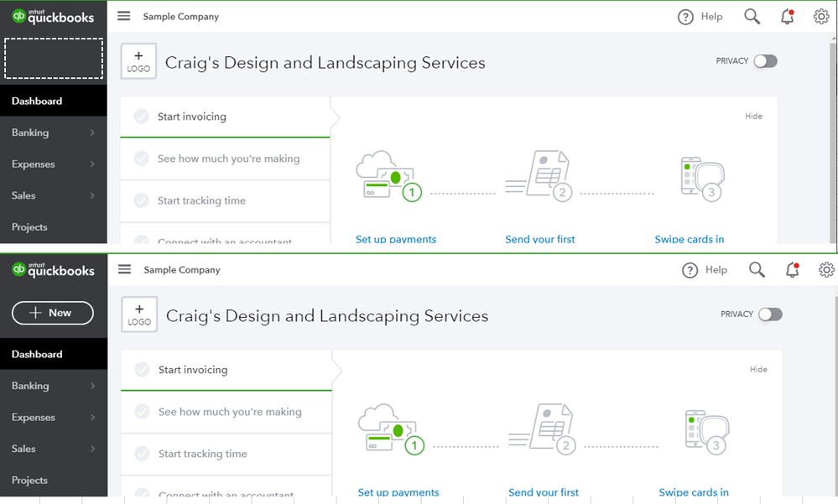The height and width of the screenshot is (504, 838).
Task: Select 'See how much you're making' tab, bottom screenshot
Action: (226, 412)
